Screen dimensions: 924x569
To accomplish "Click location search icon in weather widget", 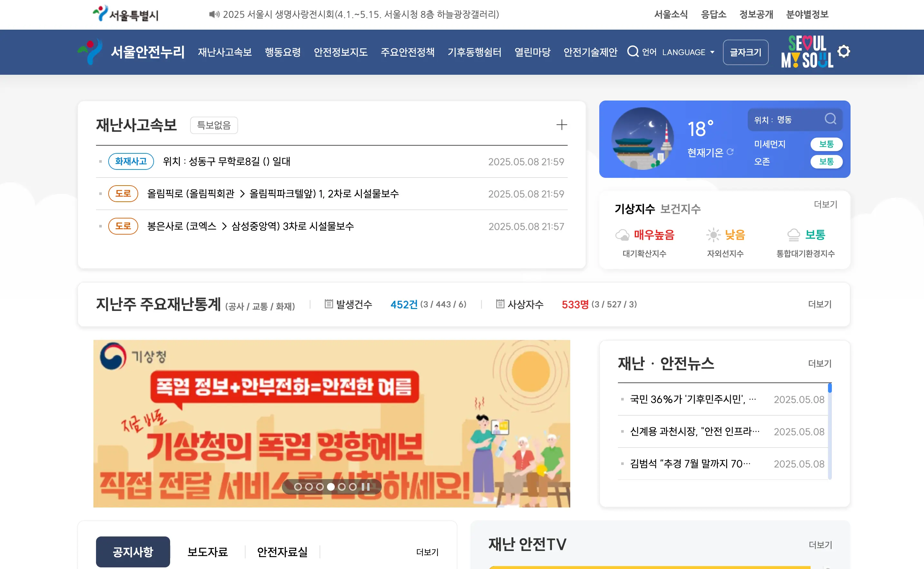I will pos(830,119).
